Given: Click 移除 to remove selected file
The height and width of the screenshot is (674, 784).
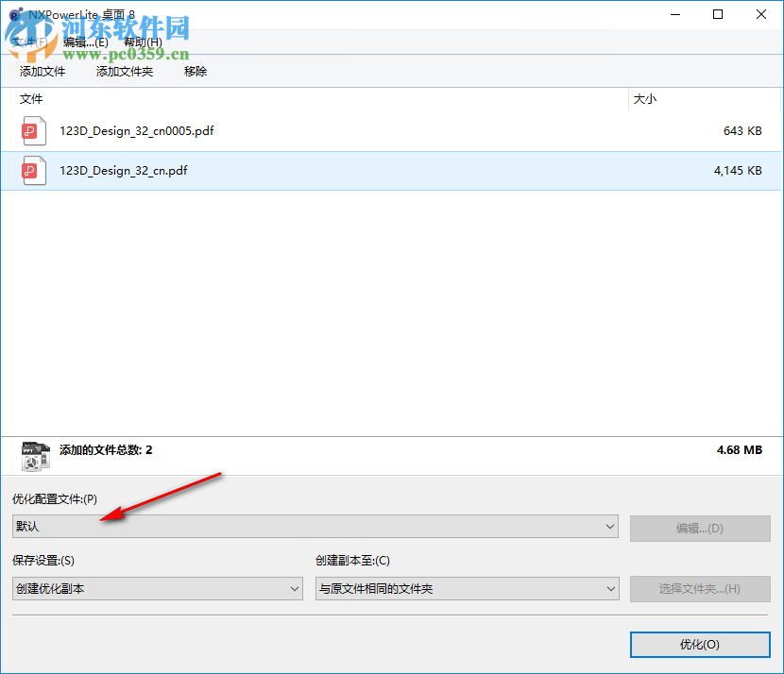Looking at the screenshot, I should [x=195, y=71].
